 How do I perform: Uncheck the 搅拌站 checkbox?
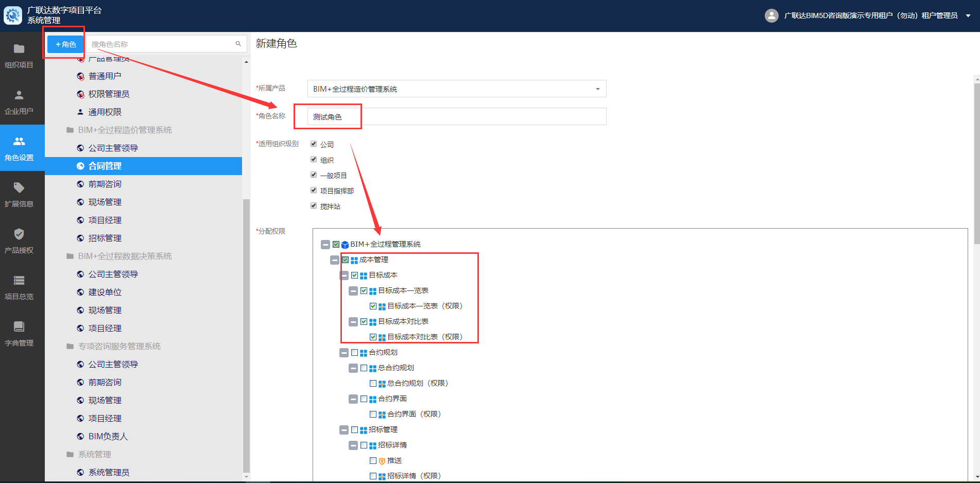[314, 205]
